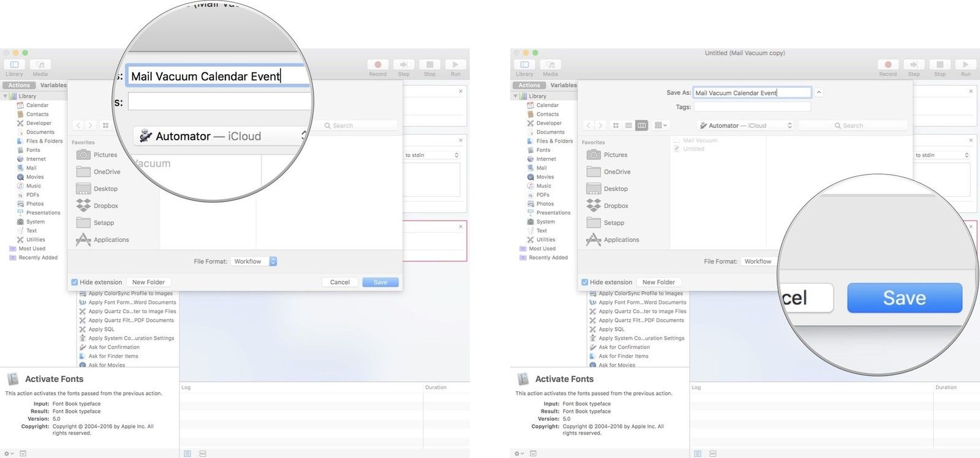Select the column view icon in the save dialog
Image resolution: width=980 pixels, height=458 pixels.
[x=641, y=126]
